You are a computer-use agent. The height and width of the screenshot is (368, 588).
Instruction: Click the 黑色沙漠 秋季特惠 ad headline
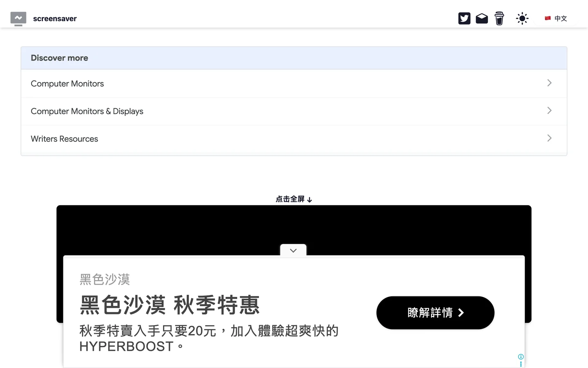(x=170, y=305)
